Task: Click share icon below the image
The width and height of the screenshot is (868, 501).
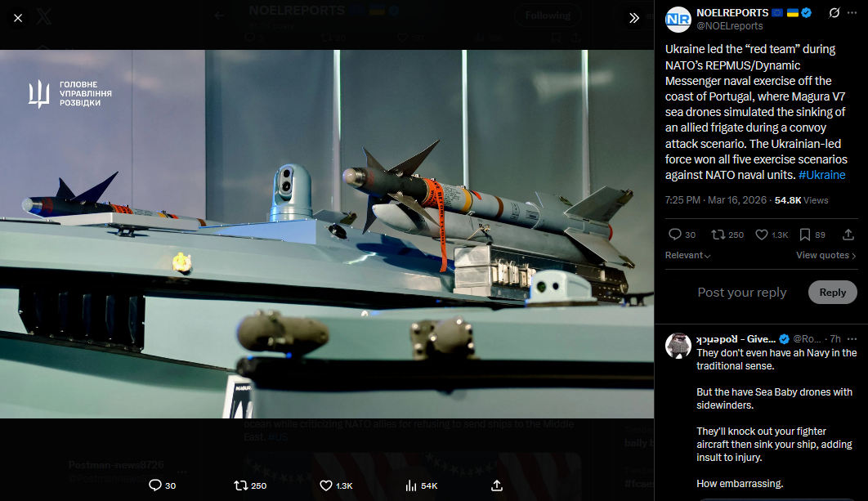Action: (497, 485)
